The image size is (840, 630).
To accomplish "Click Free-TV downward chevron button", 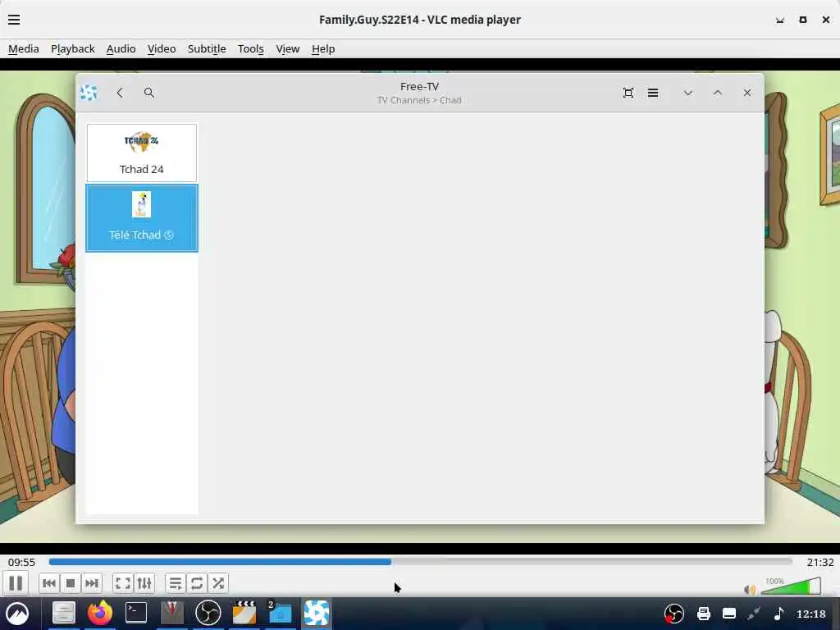I will (688, 93).
